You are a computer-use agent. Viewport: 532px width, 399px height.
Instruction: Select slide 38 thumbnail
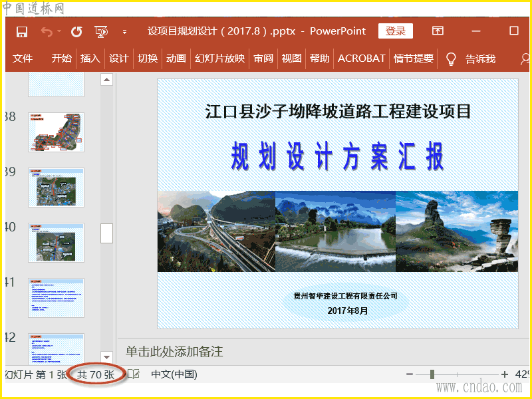[x=56, y=132]
